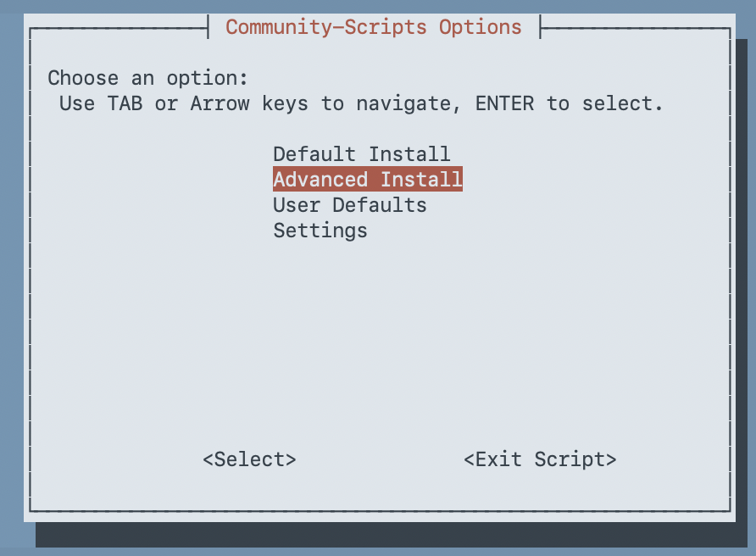The width and height of the screenshot is (756, 556).
Task: Choose the highlighted "Advanced Install" entry
Action: tap(367, 179)
